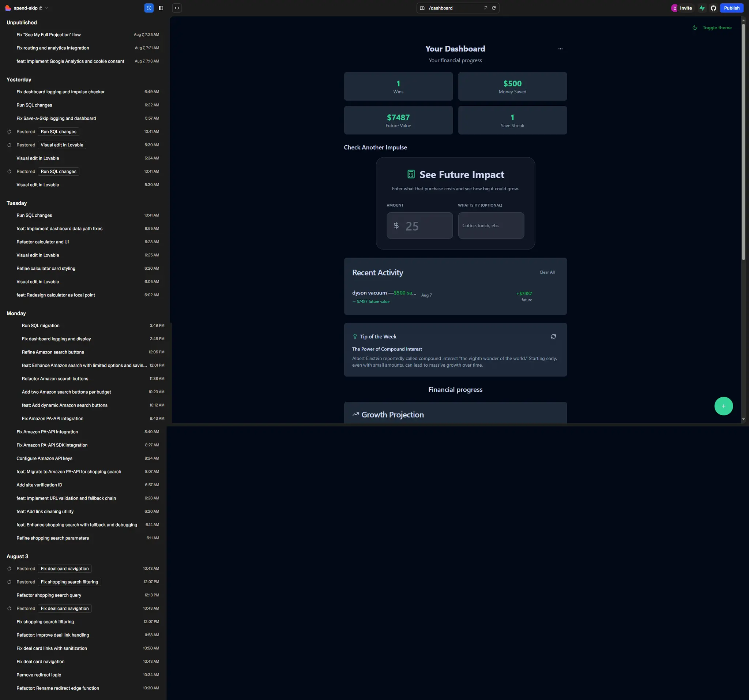Open the Supabase lightning bolt icon
This screenshot has height=700, width=749.
702,8
